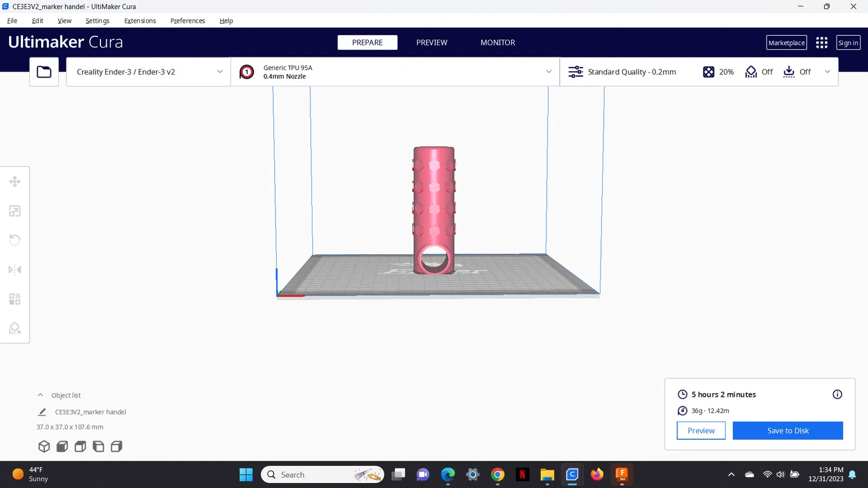Open the Preferences menu
This screenshot has width=868, height=488.
point(188,21)
